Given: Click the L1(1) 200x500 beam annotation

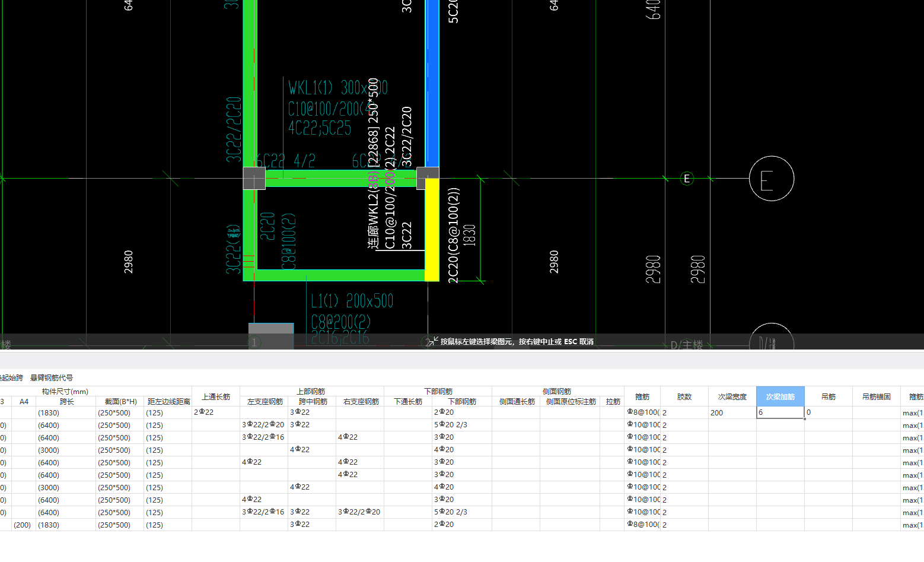Looking at the screenshot, I should (x=352, y=301).
